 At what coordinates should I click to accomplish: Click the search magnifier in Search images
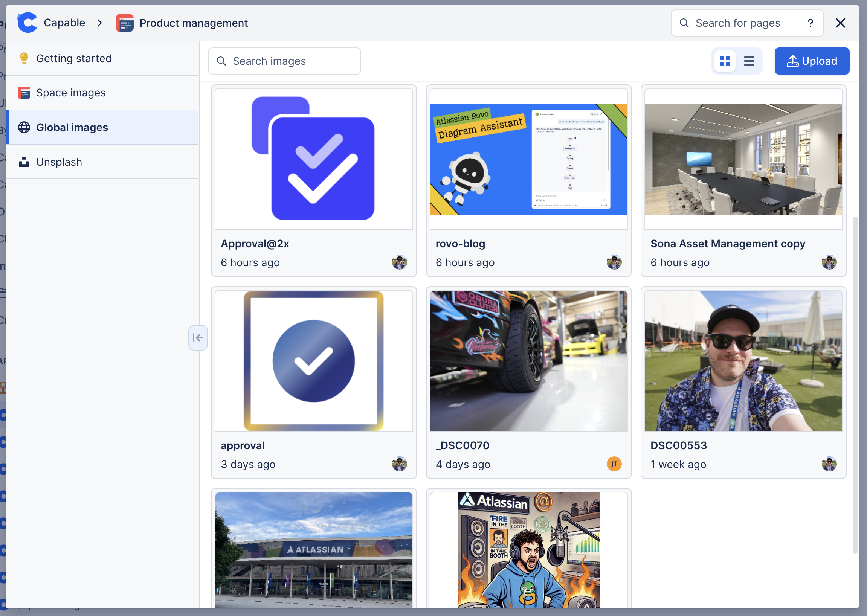pos(221,61)
